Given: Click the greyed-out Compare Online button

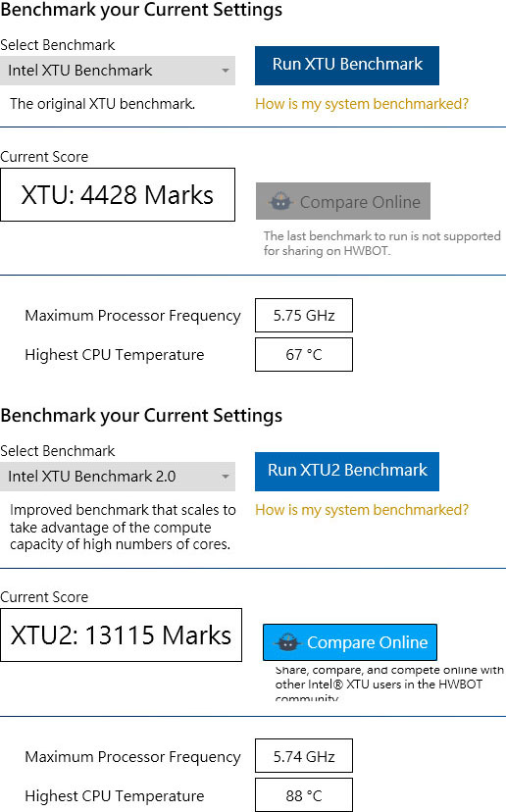Looking at the screenshot, I should [x=343, y=201].
